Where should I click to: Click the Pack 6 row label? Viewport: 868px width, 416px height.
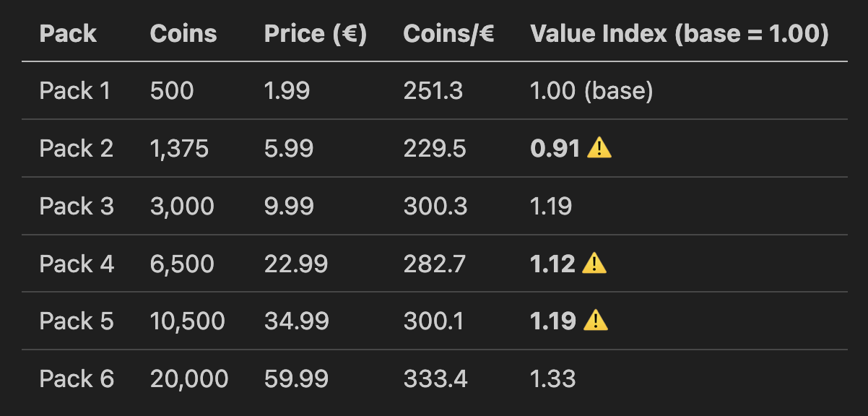(77, 378)
